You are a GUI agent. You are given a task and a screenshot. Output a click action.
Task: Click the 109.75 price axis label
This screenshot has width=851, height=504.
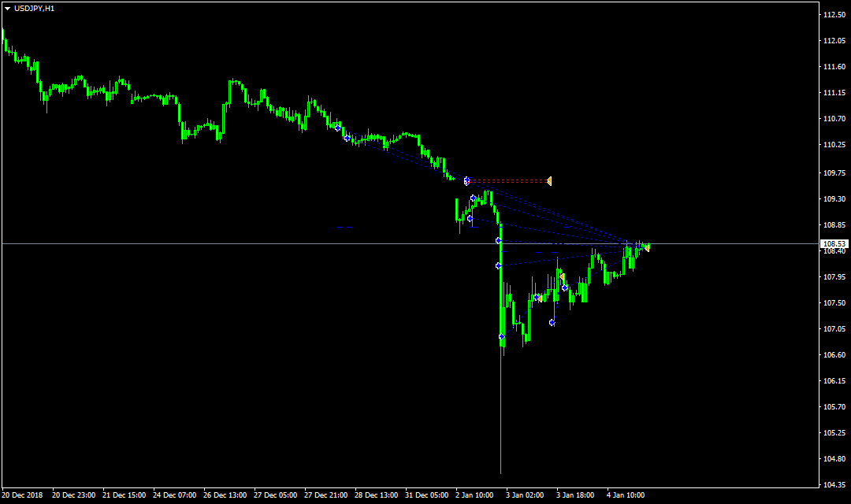tap(834, 173)
